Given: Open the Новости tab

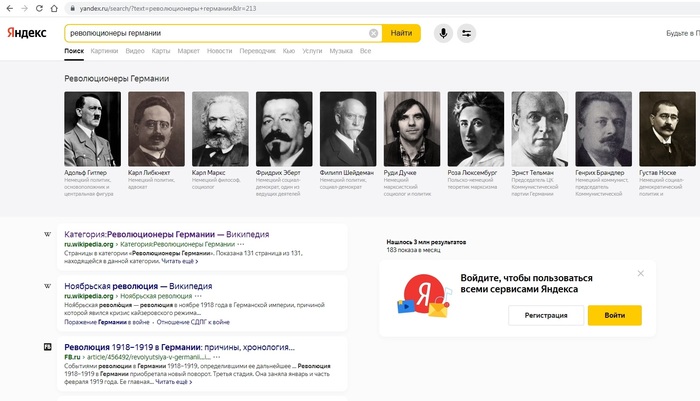Looking at the screenshot, I should (x=220, y=51).
